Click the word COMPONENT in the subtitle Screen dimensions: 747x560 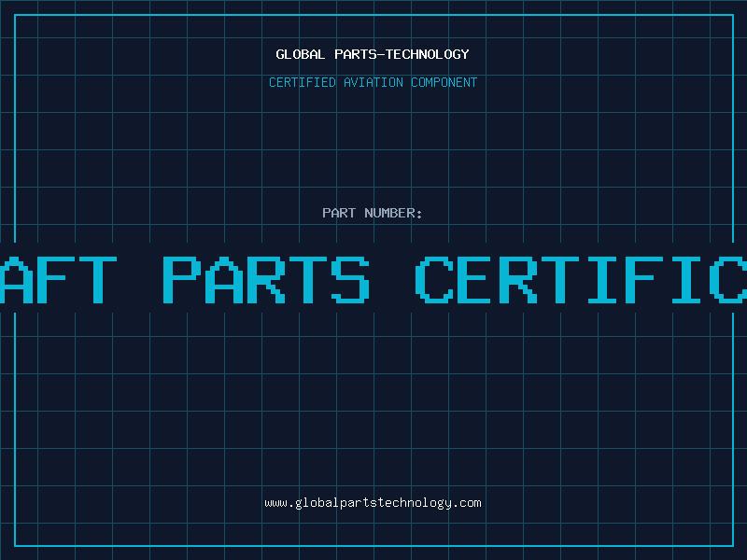click(x=444, y=82)
